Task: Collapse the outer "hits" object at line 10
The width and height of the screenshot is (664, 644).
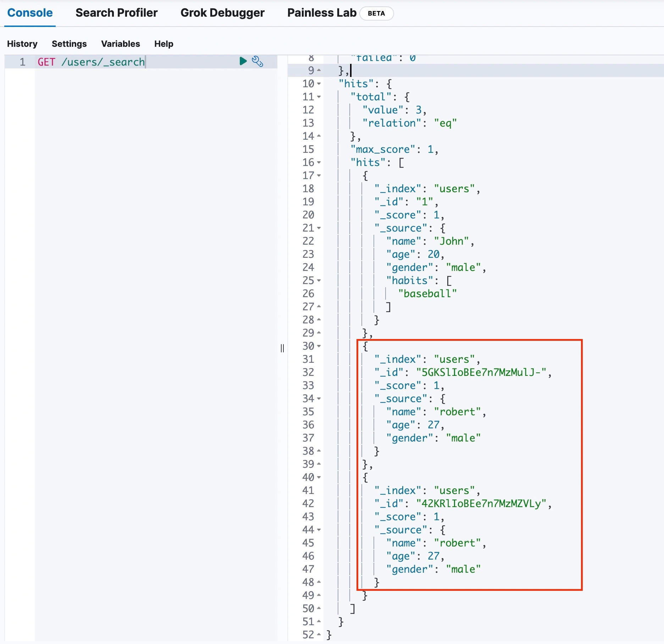Action: coord(319,84)
